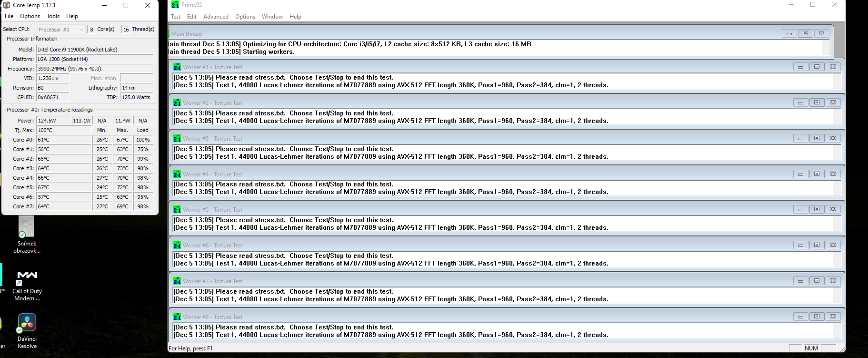868x358 pixels.
Task: Select the DaVinci Resolve desktop shortcut
Action: pos(27,331)
